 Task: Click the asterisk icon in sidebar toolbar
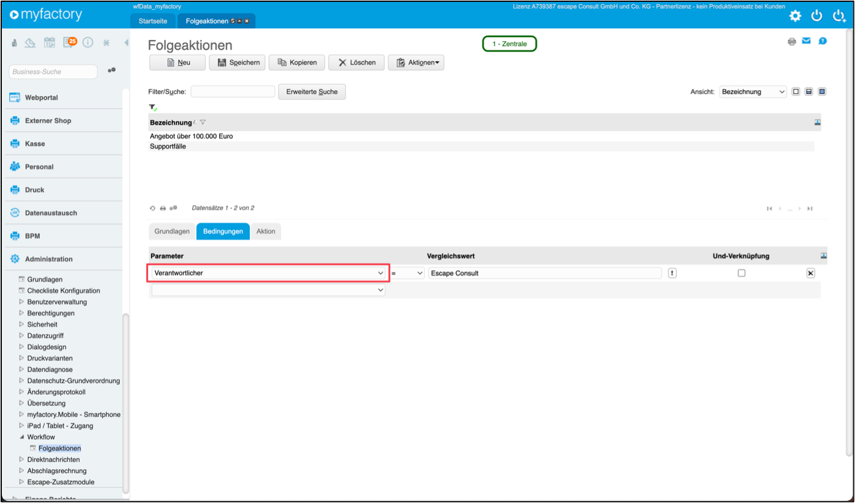106,43
